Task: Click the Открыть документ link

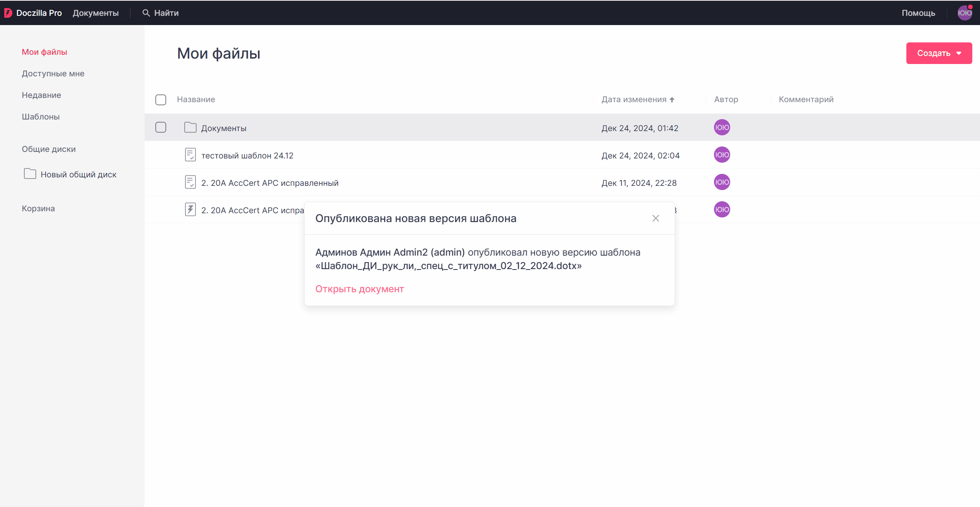Action: coord(359,289)
